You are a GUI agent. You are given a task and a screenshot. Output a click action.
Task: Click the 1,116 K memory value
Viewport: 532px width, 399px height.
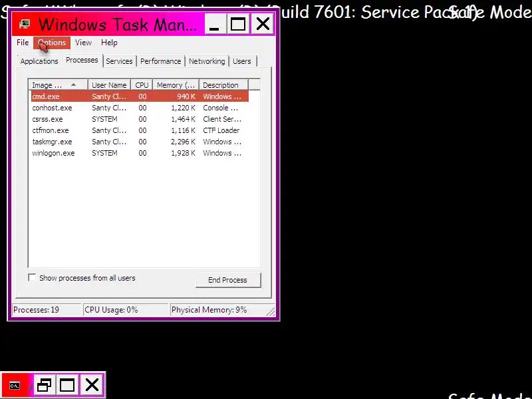click(x=184, y=130)
